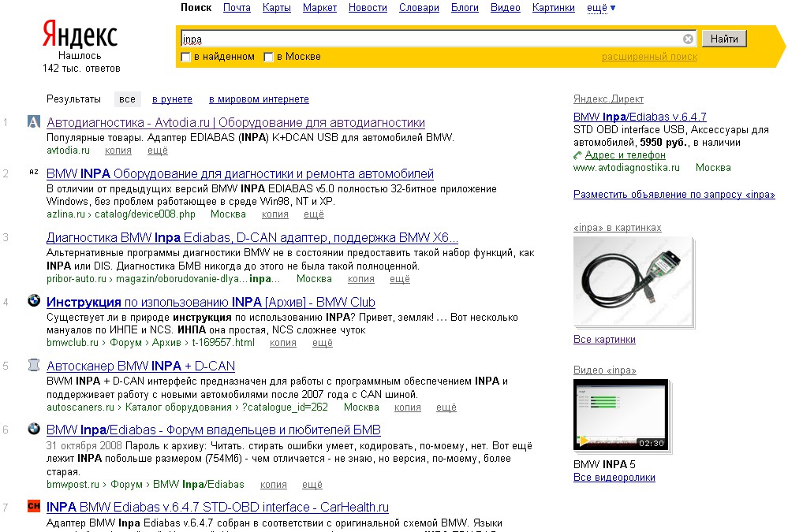Click the avtodia.ru green URL
The width and height of the screenshot is (788, 532).
[68, 151]
